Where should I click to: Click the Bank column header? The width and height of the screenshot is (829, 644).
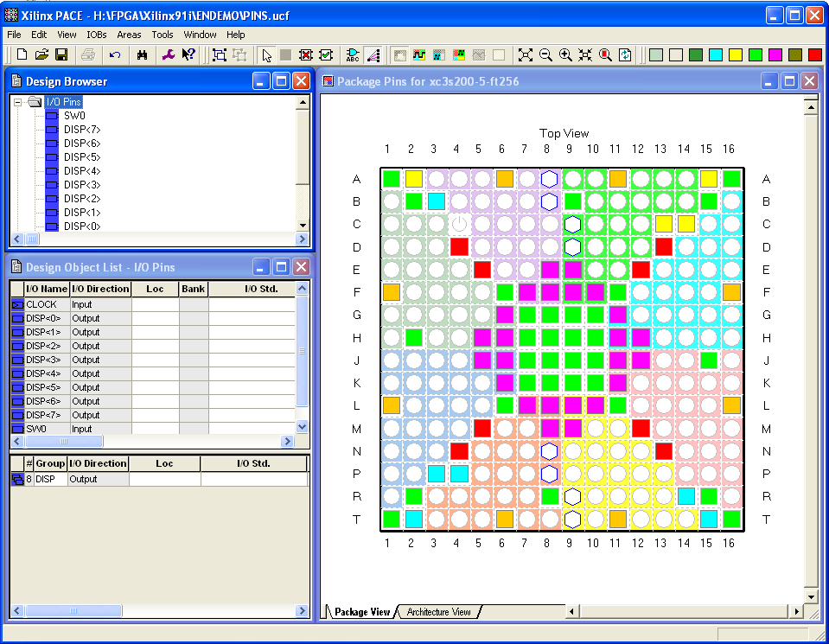point(193,289)
